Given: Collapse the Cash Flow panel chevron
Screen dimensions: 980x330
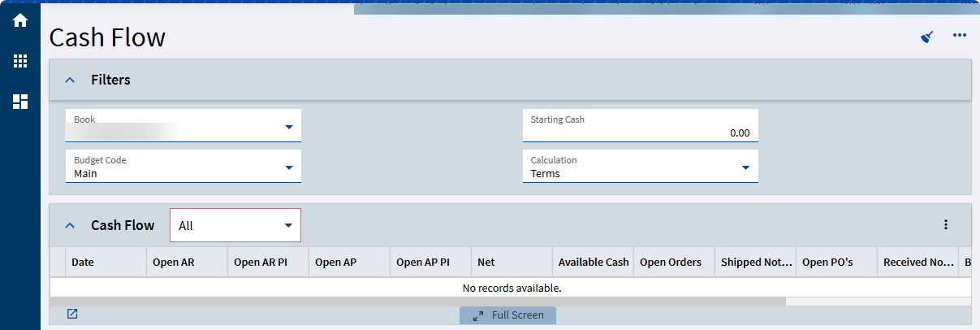Looking at the screenshot, I should 70,226.
